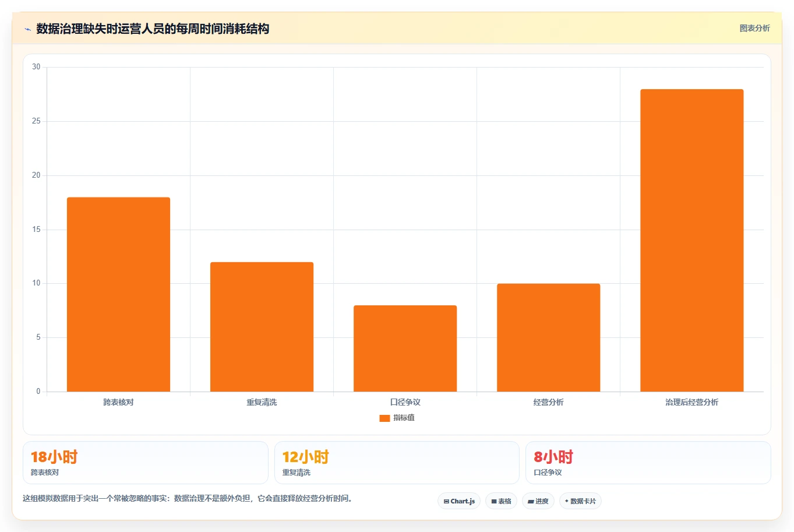Screen dimensions: 794x532
Task: Select the 跨表核对 bar in the chart
Action: (118, 294)
